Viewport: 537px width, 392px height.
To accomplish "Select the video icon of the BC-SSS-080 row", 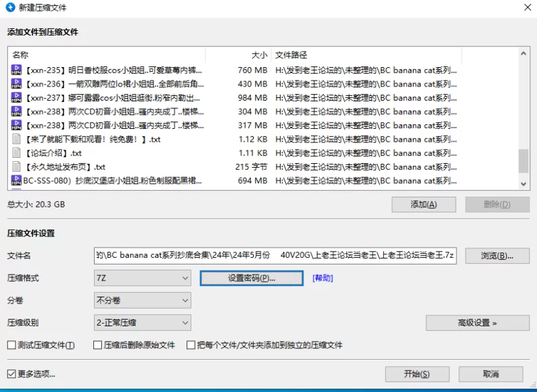I will pyautogui.click(x=16, y=181).
